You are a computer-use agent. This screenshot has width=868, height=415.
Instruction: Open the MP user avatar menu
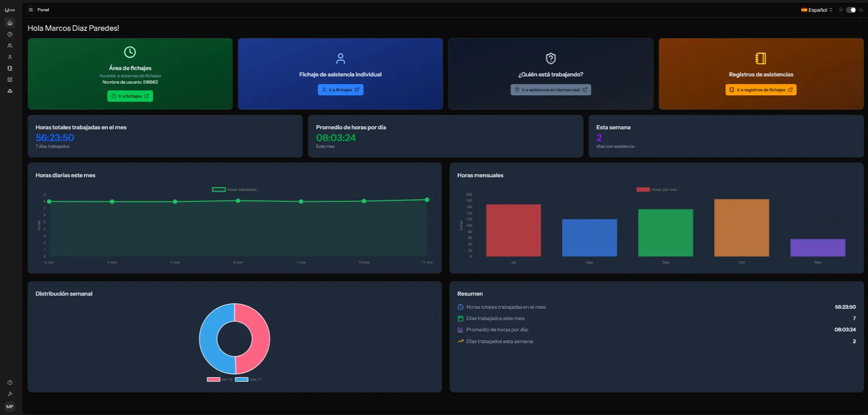pyautogui.click(x=10, y=406)
